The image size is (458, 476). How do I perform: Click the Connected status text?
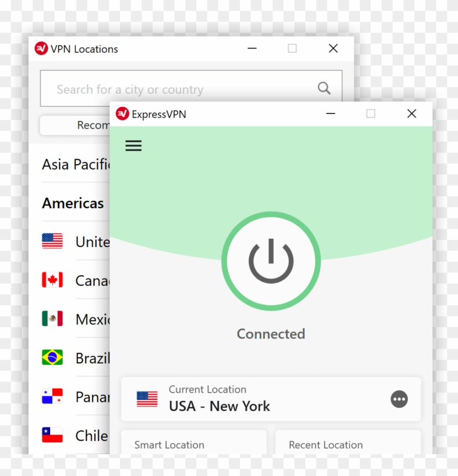click(x=271, y=334)
